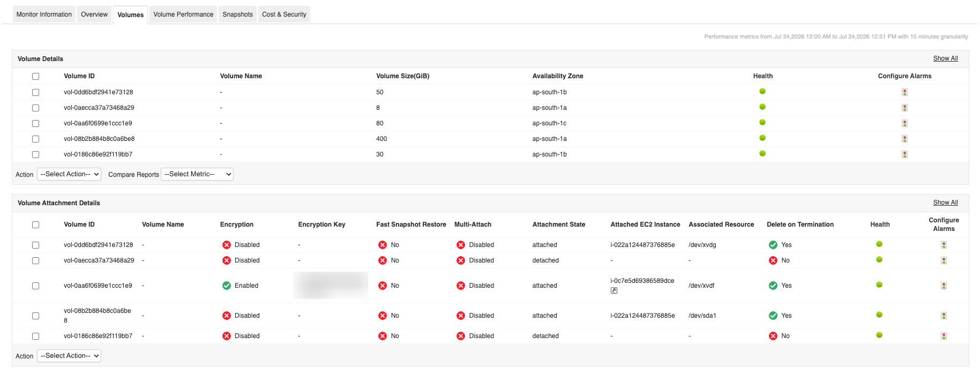
Task: Click i-022a124487376885e in /dev/xvdg row
Action: (642, 245)
